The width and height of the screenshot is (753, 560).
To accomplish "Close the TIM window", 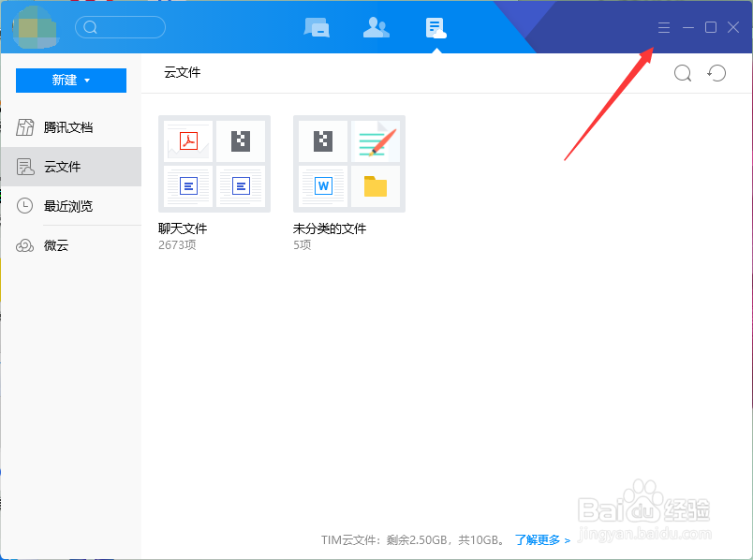I will click(x=733, y=27).
